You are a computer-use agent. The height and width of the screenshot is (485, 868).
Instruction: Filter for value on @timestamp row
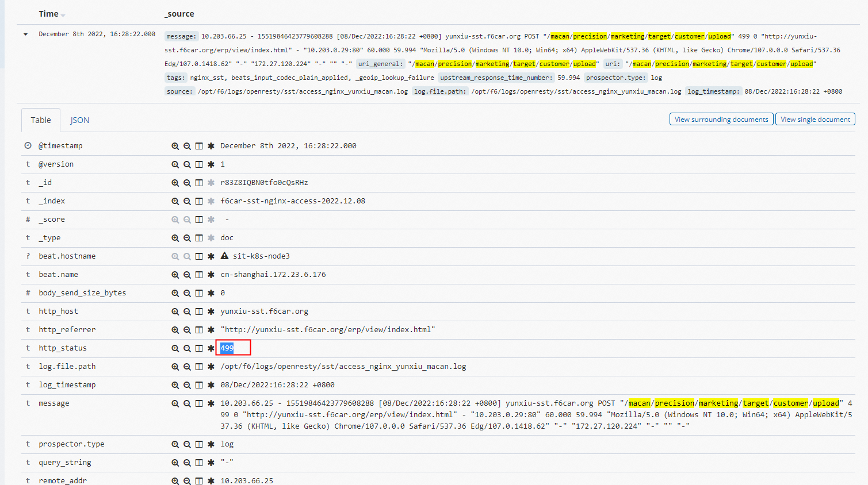[x=175, y=146]
